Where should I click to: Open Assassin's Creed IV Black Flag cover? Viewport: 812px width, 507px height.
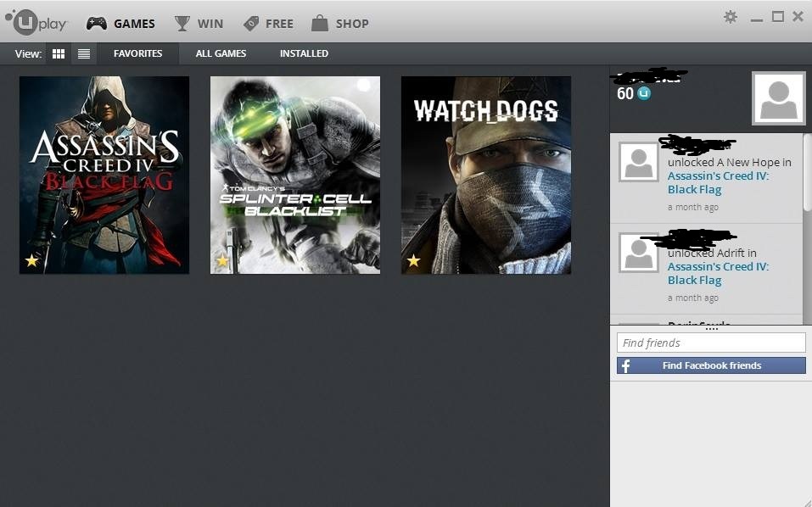104,175
